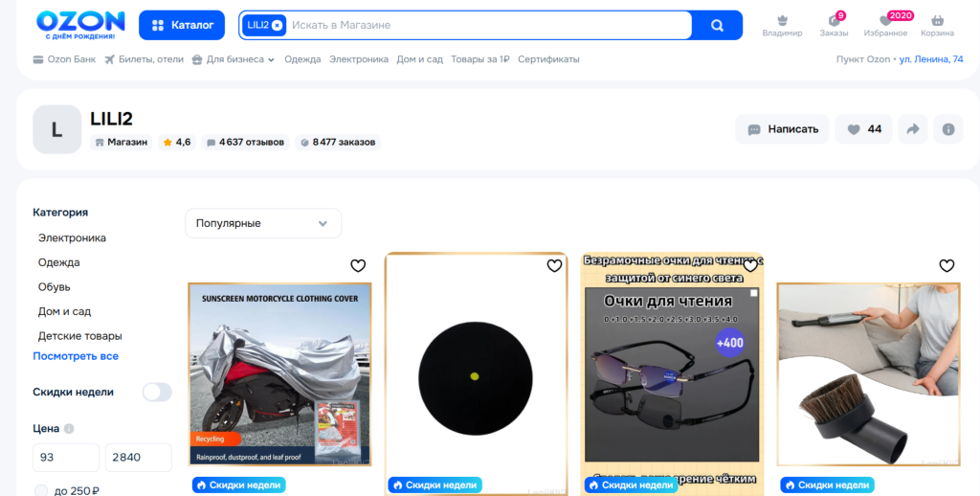Favorite the vacuum brush product
The image size is (980, 496).
947,266
